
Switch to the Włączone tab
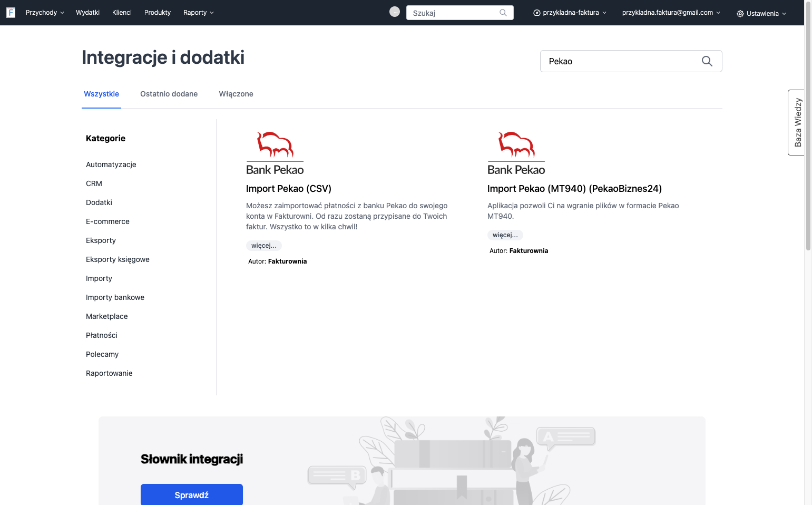coord(236,94)
